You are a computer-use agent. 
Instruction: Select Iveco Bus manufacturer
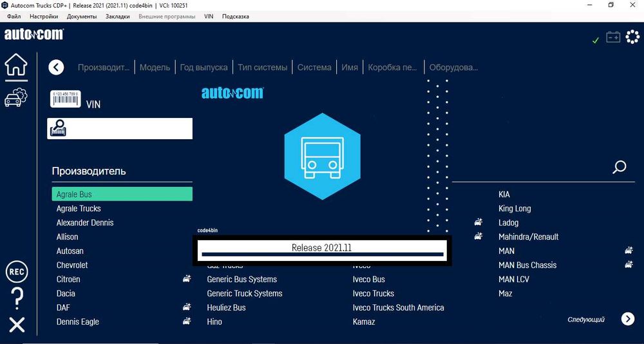click(369, 279)
